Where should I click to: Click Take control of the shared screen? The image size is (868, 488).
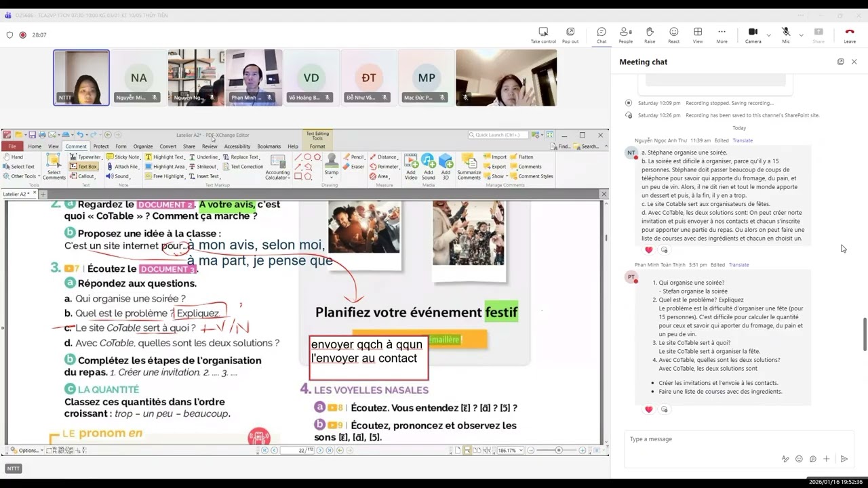coord(543,35)
